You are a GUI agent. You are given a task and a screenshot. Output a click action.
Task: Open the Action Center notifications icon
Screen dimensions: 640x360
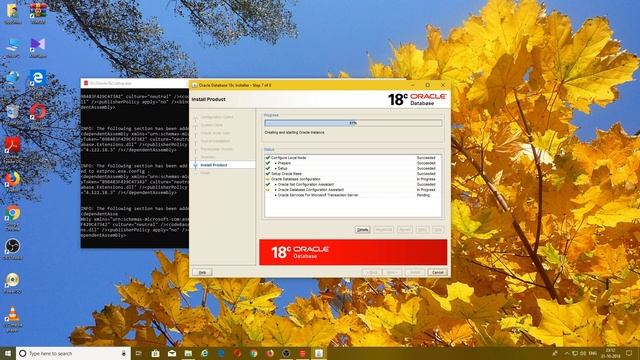pyautogui.click(x=629, y=353)
